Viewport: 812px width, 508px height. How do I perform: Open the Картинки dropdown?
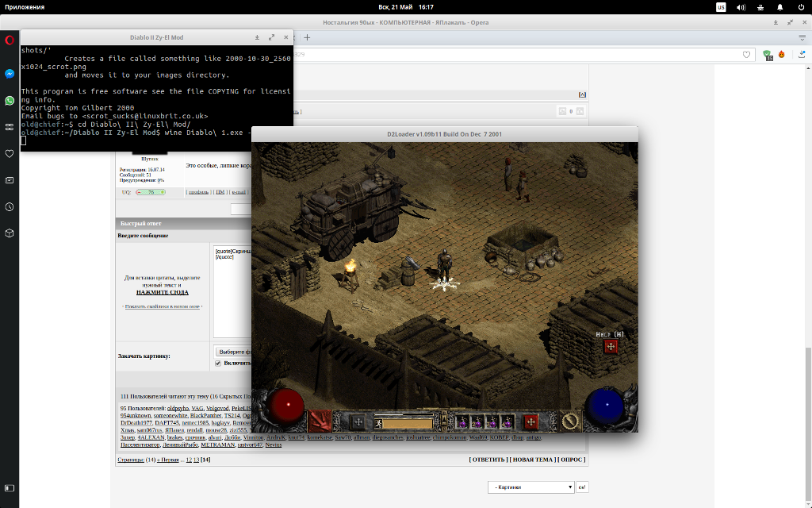coord(530,487)
